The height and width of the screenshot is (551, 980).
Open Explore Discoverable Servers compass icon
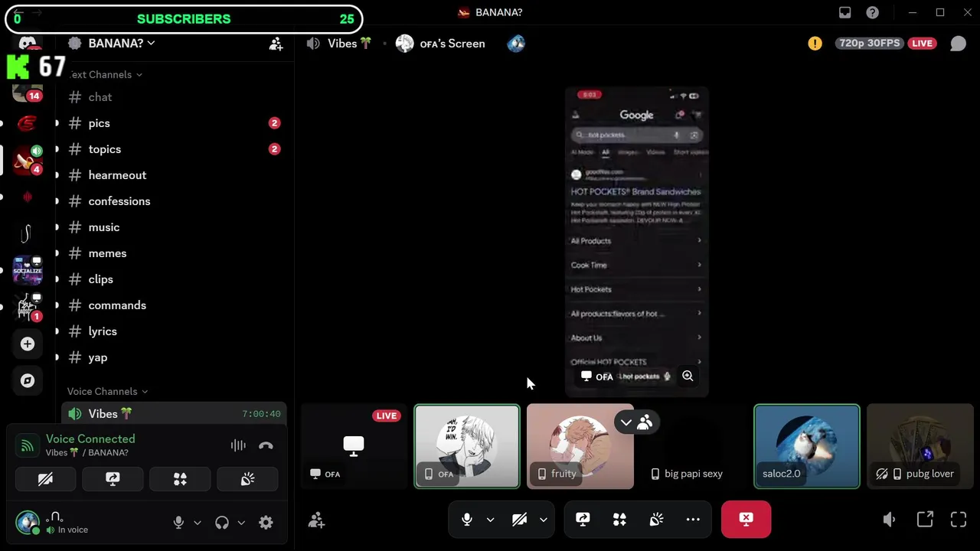coord(28,380)
